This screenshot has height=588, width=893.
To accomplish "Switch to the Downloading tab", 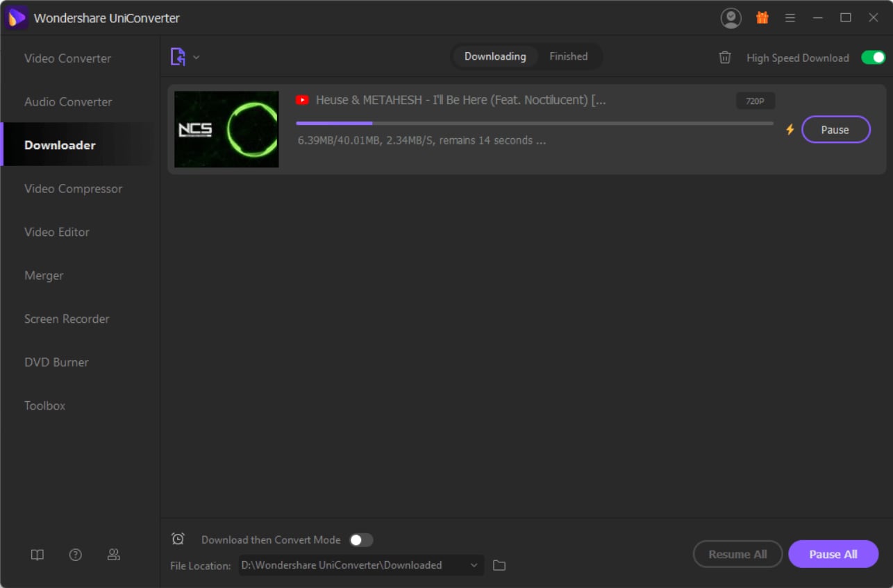I will click(x=495, y=57).
